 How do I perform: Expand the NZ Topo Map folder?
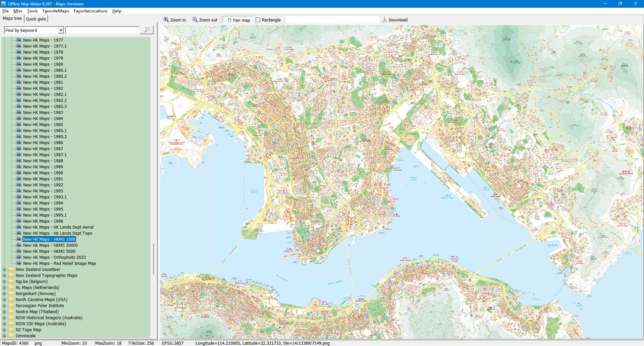pos(4,330)
